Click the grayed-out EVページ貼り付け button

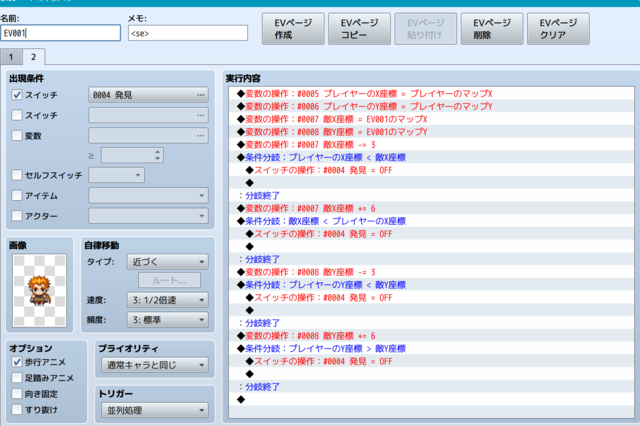425,29
